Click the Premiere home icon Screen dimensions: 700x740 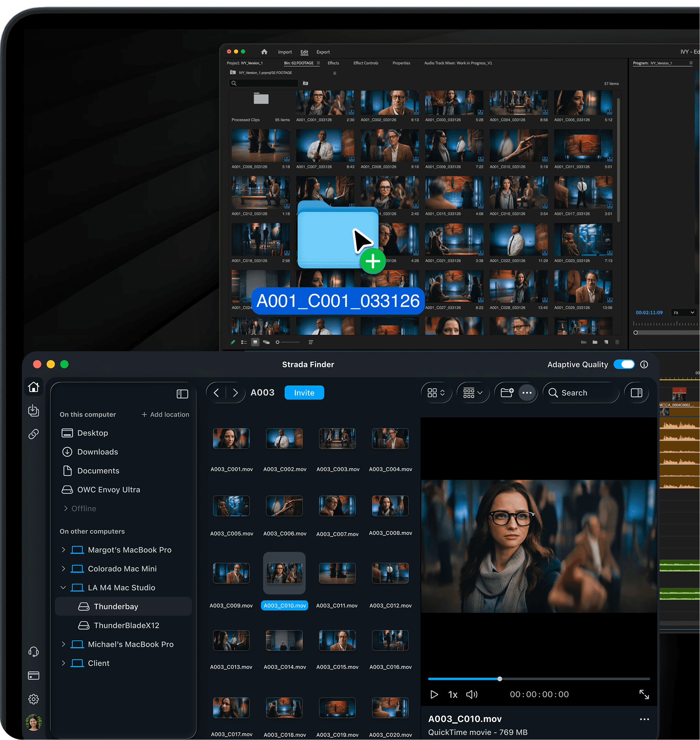[x=264, y=52]
